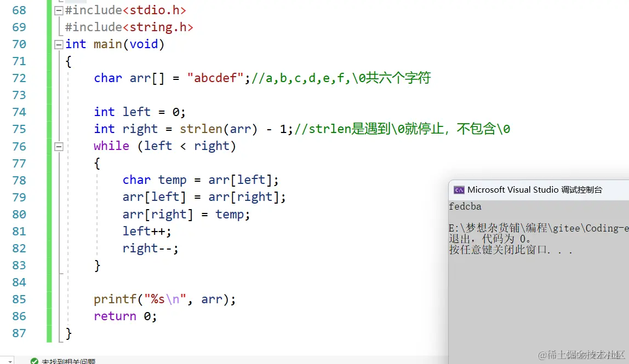Click the console icon in debug console title
The image size is (629, 364).
click(x=459, y=190)
